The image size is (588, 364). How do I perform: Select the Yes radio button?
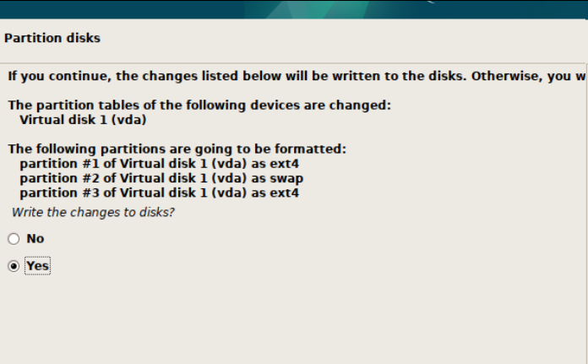14,266
